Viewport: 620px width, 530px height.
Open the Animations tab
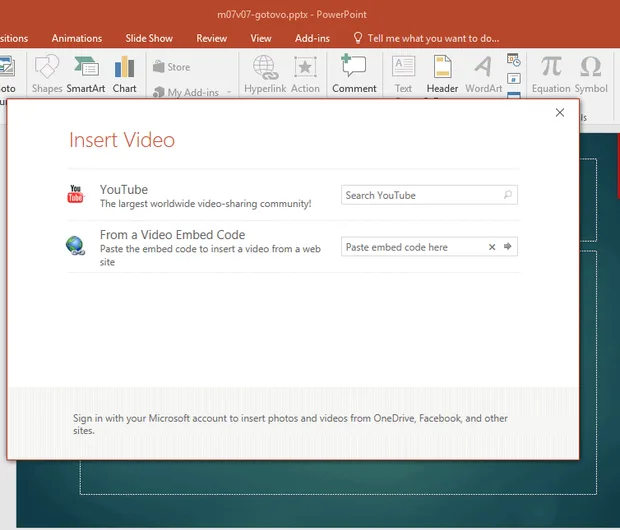(77, 38)
